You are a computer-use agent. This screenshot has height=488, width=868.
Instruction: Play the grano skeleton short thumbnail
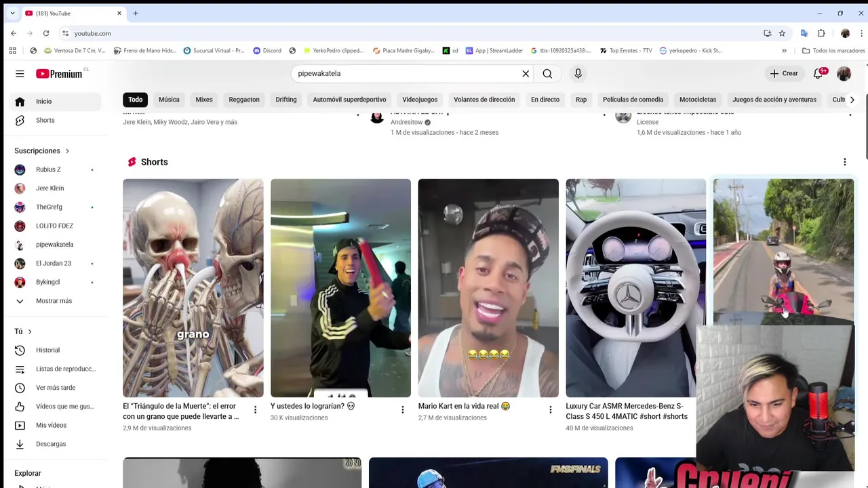click(x=193, y=288)
